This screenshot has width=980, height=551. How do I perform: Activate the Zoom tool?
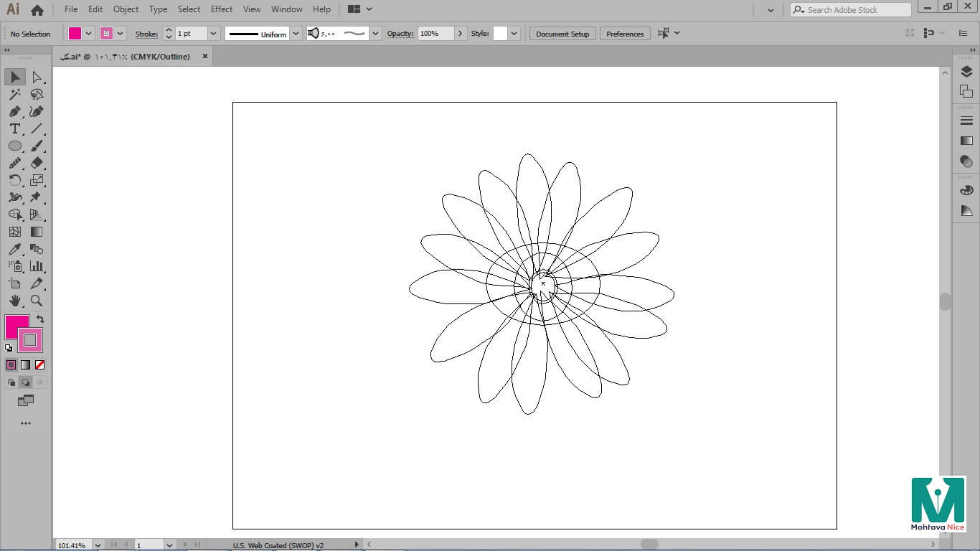pyautogui.click(x=37, y=301)
